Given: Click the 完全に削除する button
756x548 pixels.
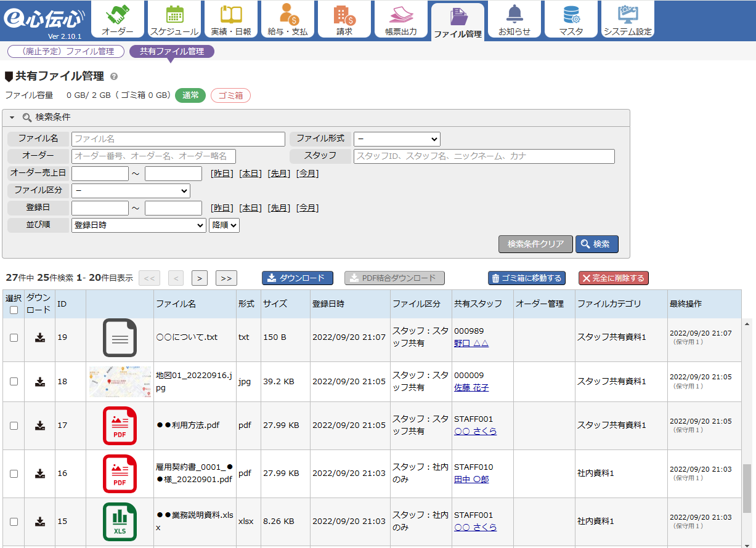Looking at the screenshot, I should click(614, 278).
